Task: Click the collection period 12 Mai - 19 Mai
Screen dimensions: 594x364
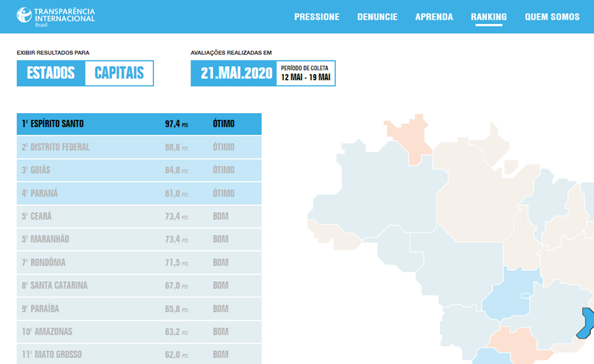Action: (x=306, y=73)
